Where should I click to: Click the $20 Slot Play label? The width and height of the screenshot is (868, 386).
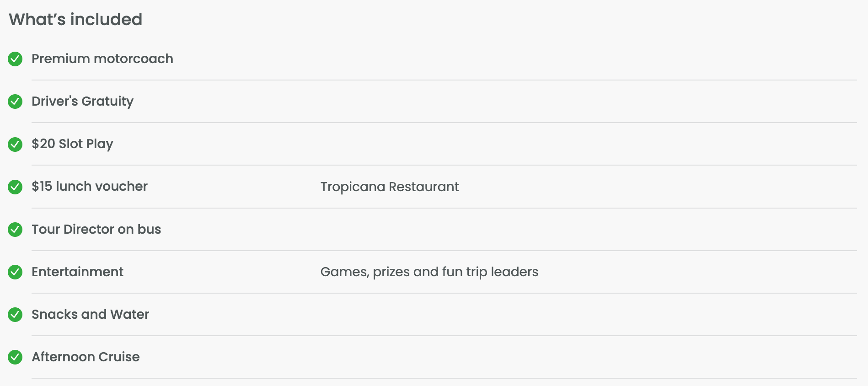72,144
